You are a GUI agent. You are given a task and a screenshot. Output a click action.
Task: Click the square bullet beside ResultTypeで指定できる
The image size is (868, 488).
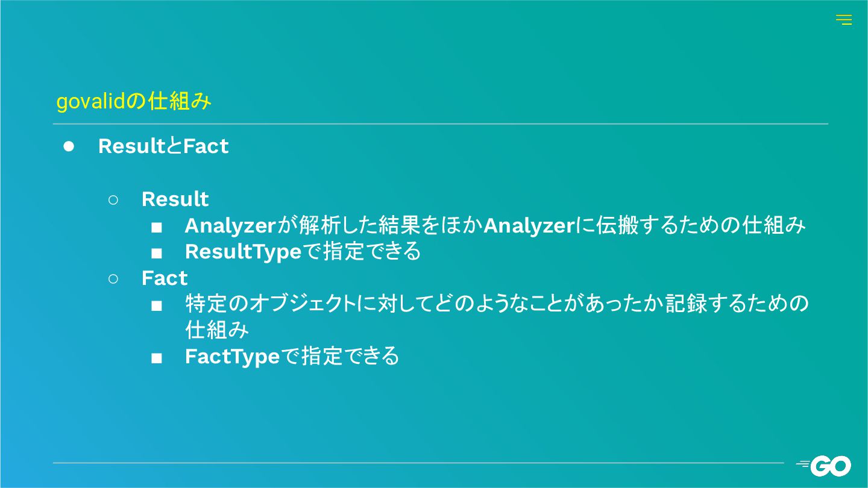point(157,253)
